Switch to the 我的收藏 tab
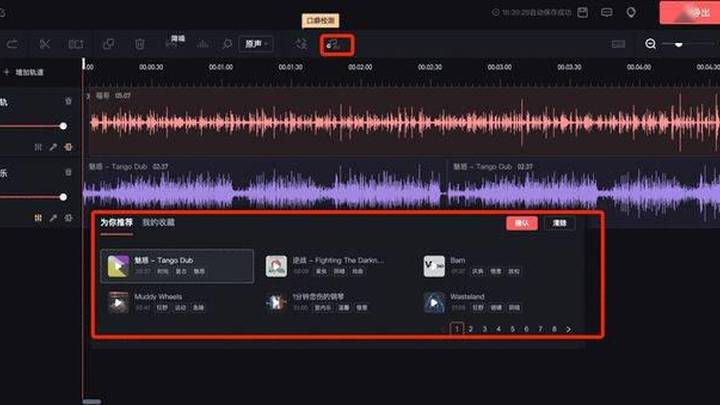 pyautogui.click(x=157, y=222)
